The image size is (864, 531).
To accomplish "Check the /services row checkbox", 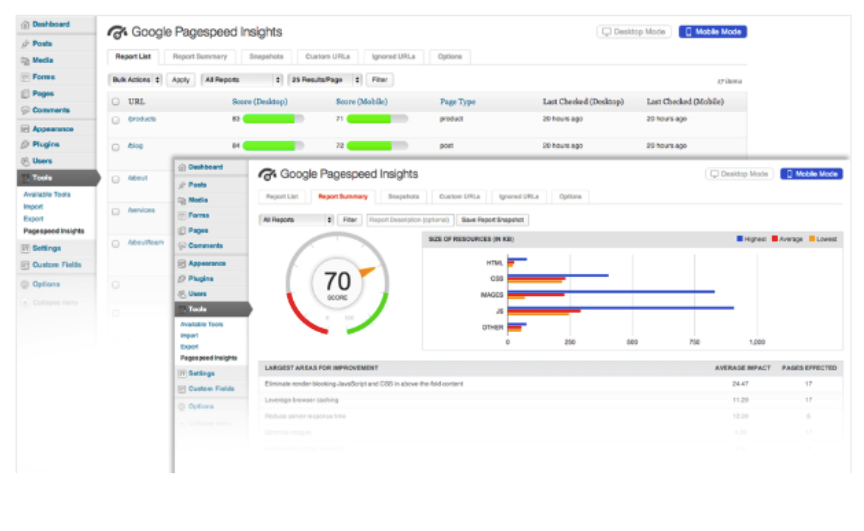I will pyautogui.click(x=116, y=212).
